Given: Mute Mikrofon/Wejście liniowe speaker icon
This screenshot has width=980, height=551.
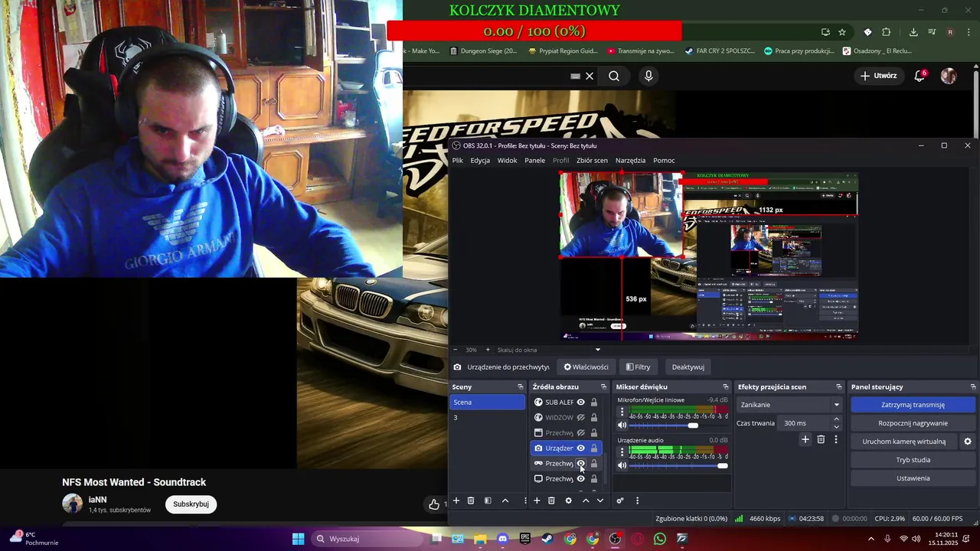Looking at the screenshot, I should pos(622,425).
